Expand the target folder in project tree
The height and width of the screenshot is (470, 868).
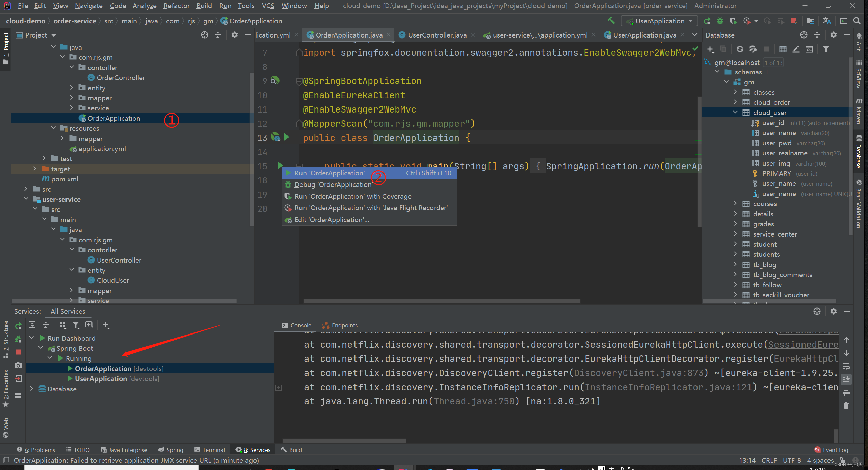35,169
